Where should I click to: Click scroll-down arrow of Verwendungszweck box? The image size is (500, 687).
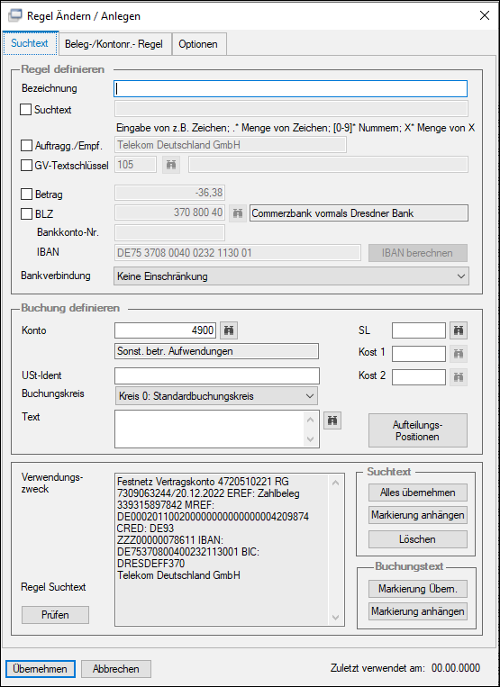point(336,617)
